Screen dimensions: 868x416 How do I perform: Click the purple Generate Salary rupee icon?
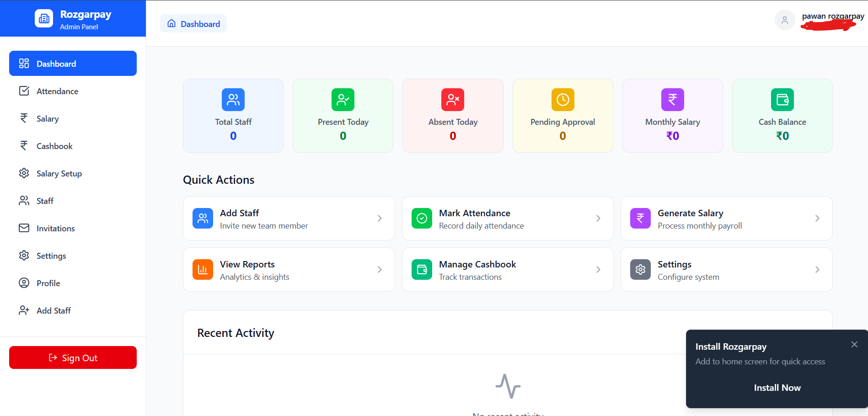tap(640, 219)
